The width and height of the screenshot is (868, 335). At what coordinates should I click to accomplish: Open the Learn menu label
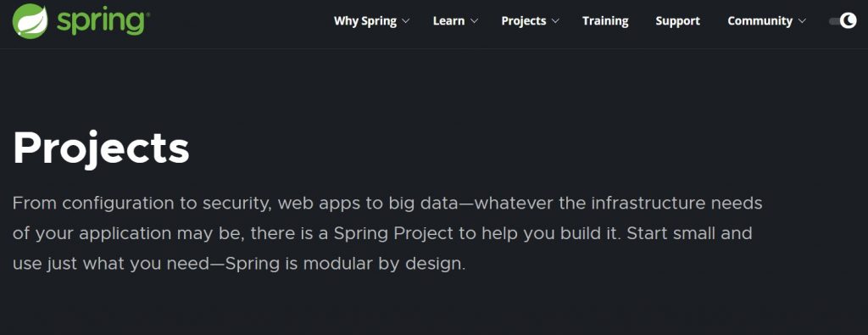449,21
